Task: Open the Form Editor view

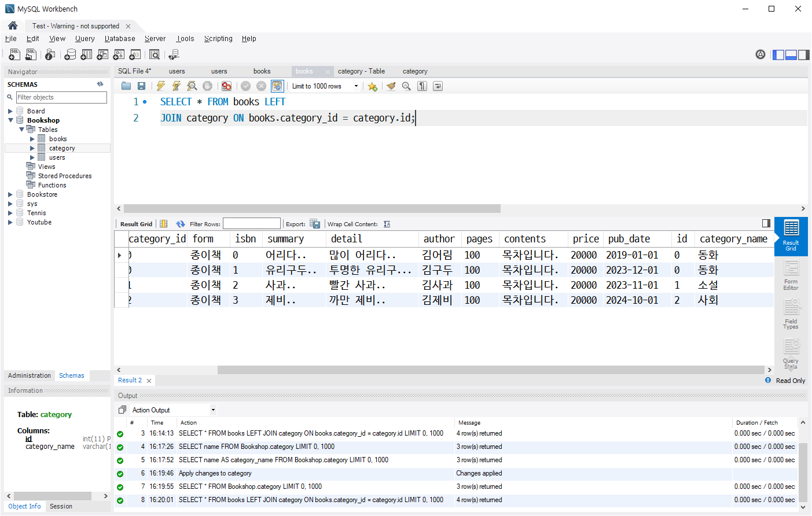Action: pos(791,275)
